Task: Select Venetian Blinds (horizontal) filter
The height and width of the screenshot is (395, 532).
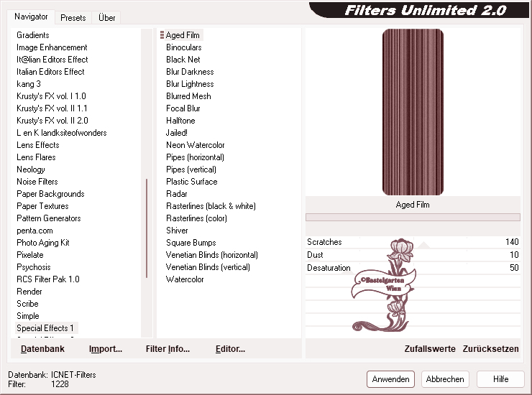Action: tap(211, 255)
